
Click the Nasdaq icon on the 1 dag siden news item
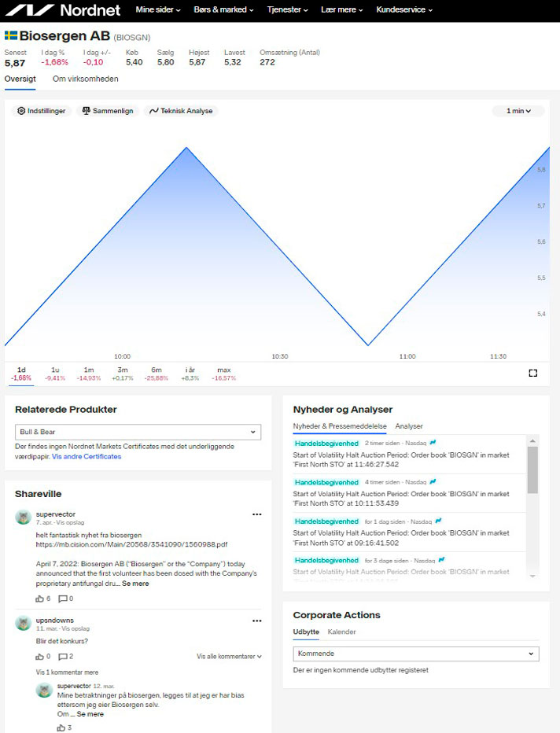tap(438, 521)
